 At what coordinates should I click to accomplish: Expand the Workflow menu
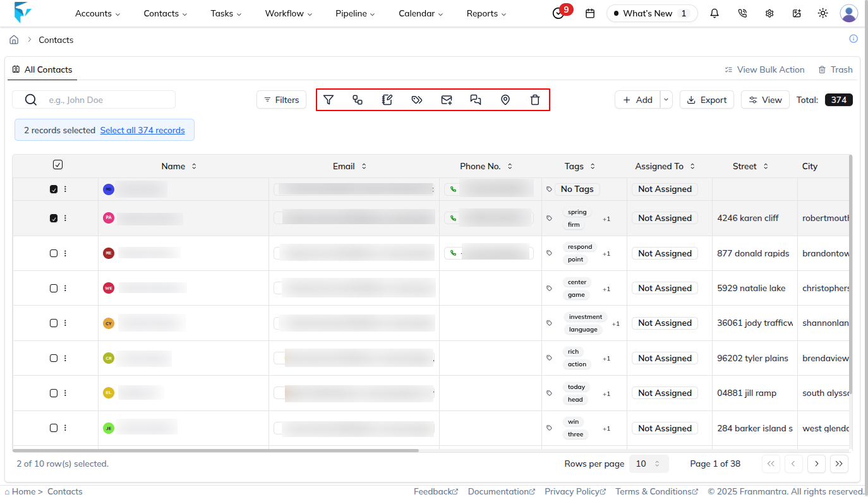289,13
